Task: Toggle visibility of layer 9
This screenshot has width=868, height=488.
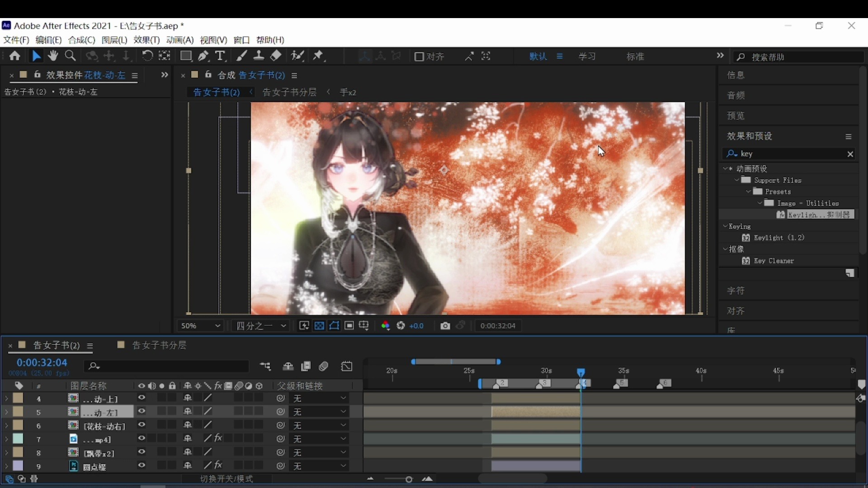Action: pyautogui.click(x=142, y=465)
